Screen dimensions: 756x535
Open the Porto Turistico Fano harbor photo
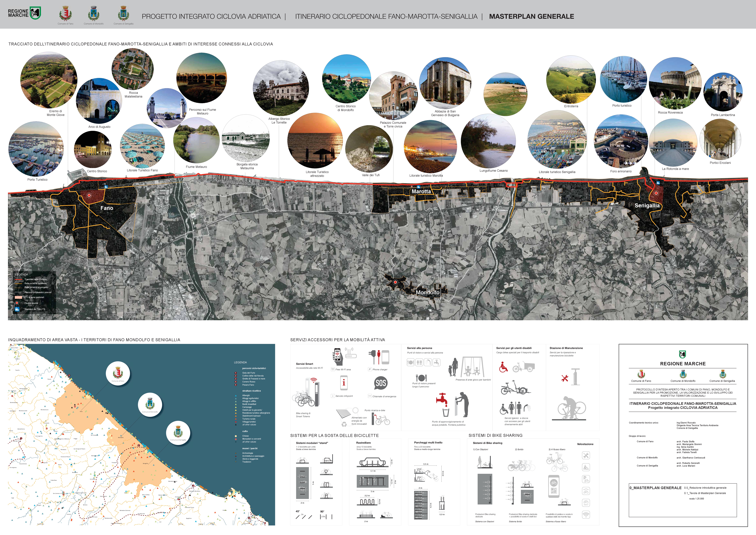36,149
